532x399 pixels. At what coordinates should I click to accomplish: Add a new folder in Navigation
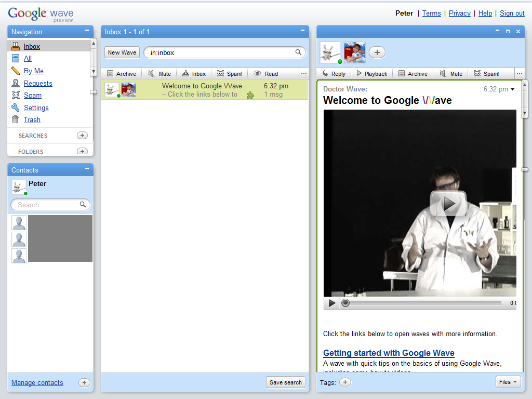point(82,151)
